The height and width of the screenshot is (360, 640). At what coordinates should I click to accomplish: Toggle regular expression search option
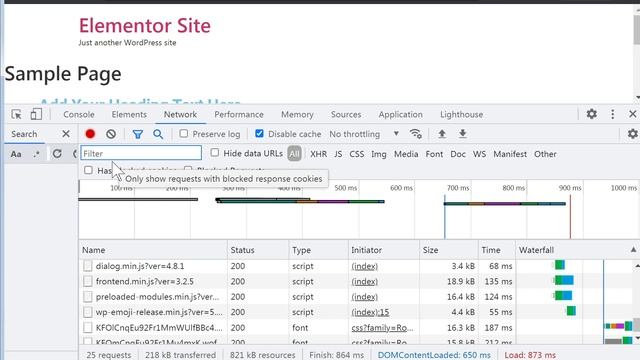click(x=36, y=154)
